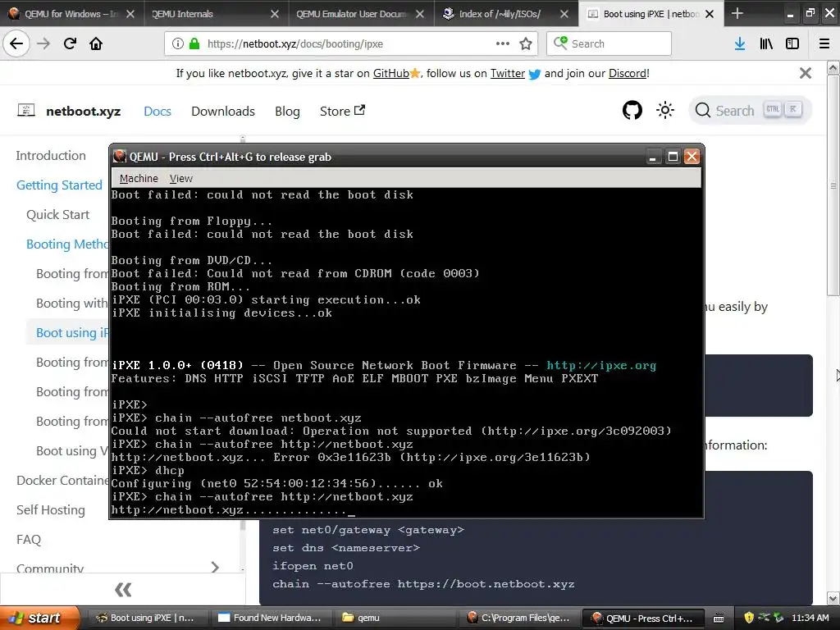This screenshot has height=630, width=840.
Task: Open the qemu folder taskbar item
Action: click(395, 618)
